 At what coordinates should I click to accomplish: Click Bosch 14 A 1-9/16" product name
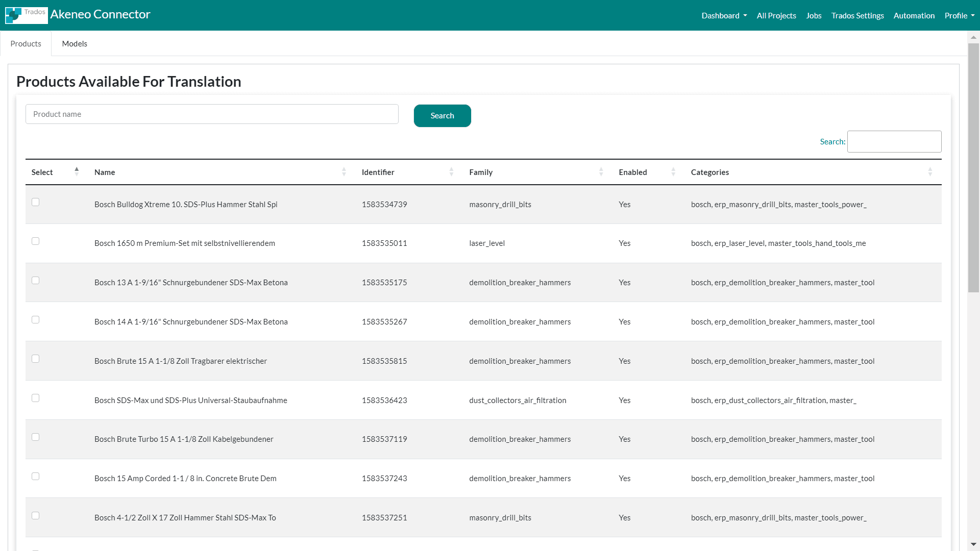[x=191, y=322]
